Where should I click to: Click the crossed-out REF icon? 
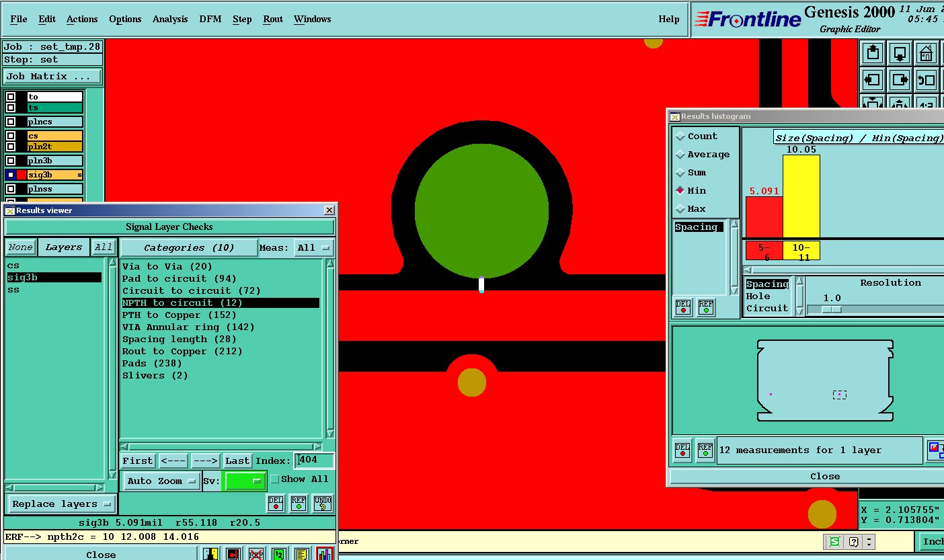click(256, 554)
